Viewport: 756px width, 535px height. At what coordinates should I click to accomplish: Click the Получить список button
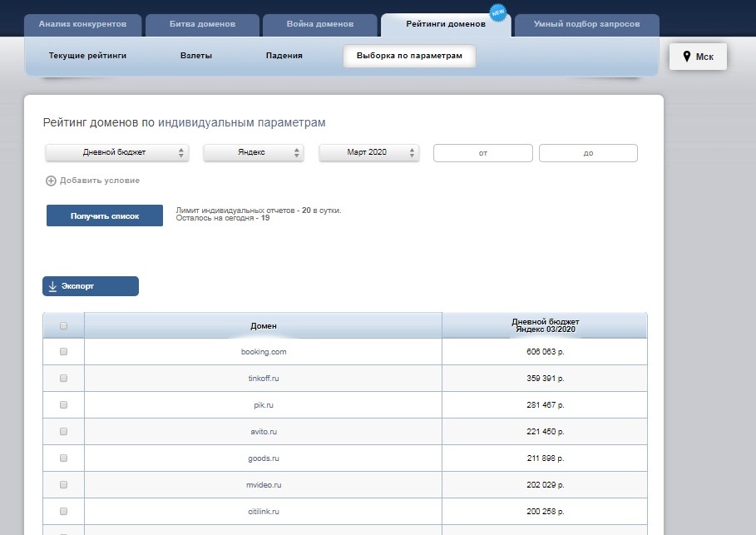[x=105, y=215]
